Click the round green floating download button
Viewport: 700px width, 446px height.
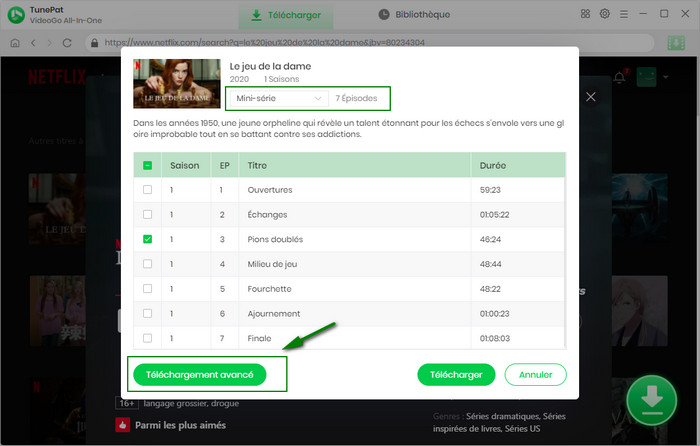[x=652, y=400]
